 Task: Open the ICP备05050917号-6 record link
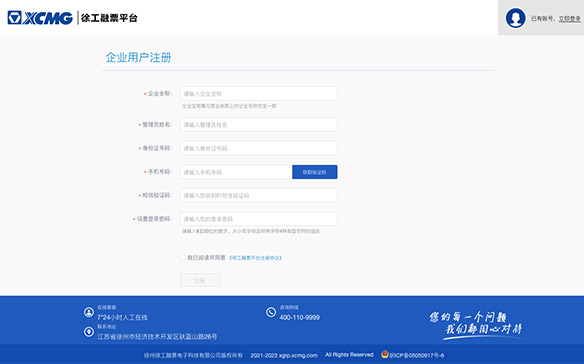pos(416,355)
